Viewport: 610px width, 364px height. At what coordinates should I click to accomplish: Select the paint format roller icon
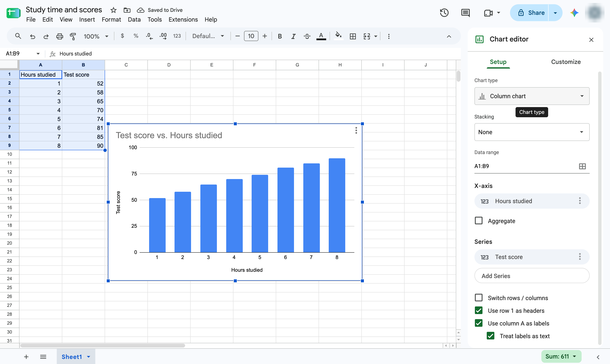point(73,36)
